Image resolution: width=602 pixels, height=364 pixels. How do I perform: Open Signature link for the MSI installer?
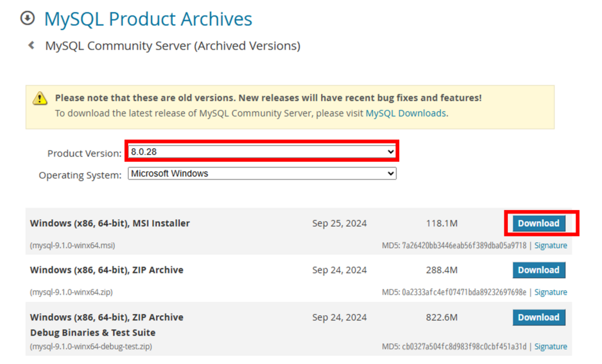(x=550, y=246)
